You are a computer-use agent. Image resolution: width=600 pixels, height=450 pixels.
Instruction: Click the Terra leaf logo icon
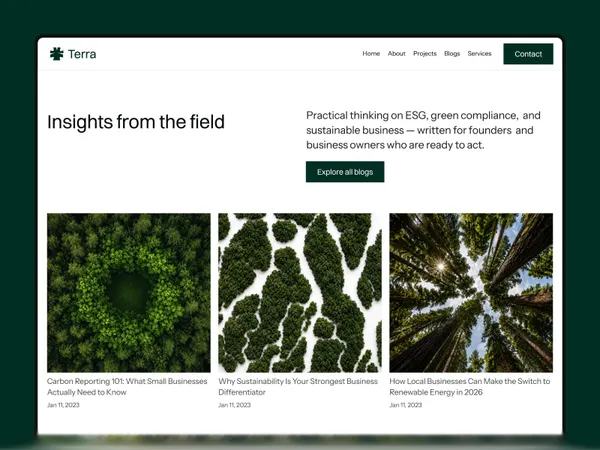[57, 54]
